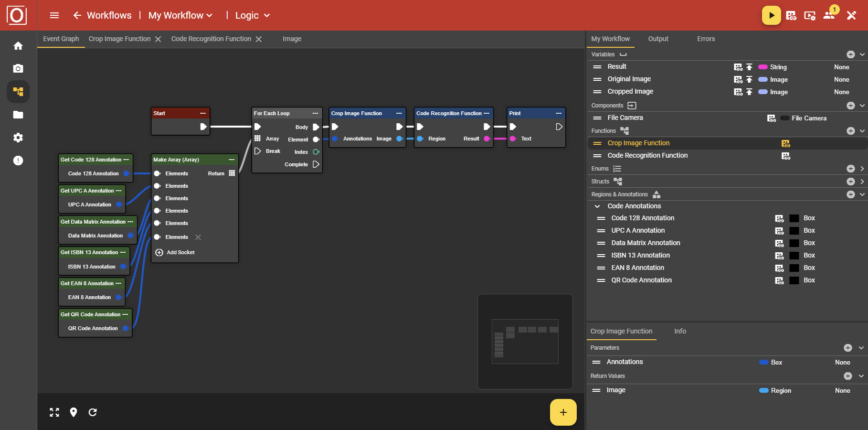The width and height of the screenshot is (868, 430).
Task: Toggle the reference icon beside Code Recognition Function
Action: (786, 155)
